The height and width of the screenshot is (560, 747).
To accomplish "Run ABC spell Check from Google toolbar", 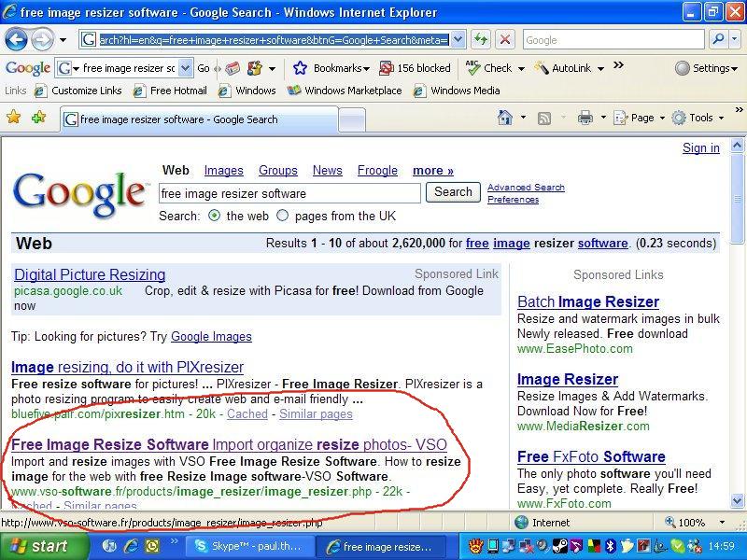I will click(488, 68).
